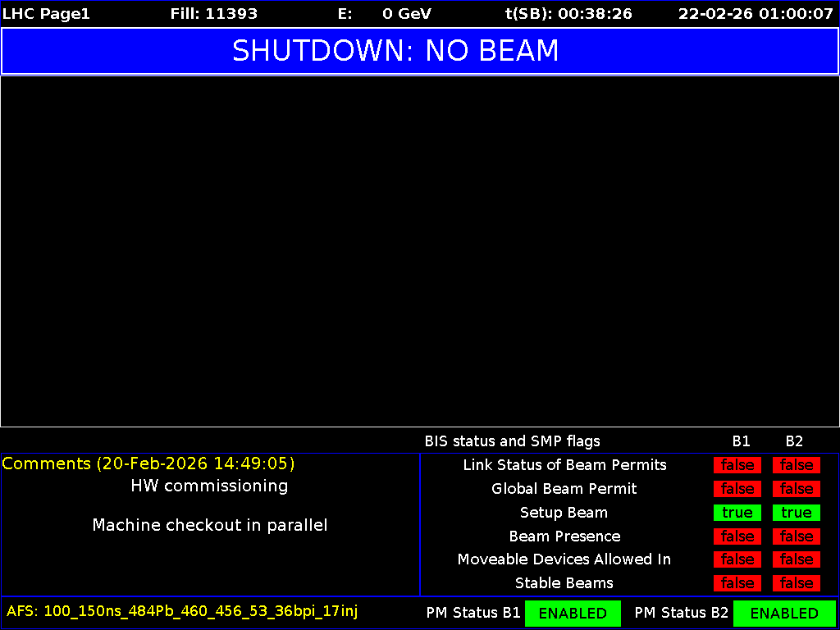
Task: Click the PM Status B2 ENABLED button
Action: point(784,613)
